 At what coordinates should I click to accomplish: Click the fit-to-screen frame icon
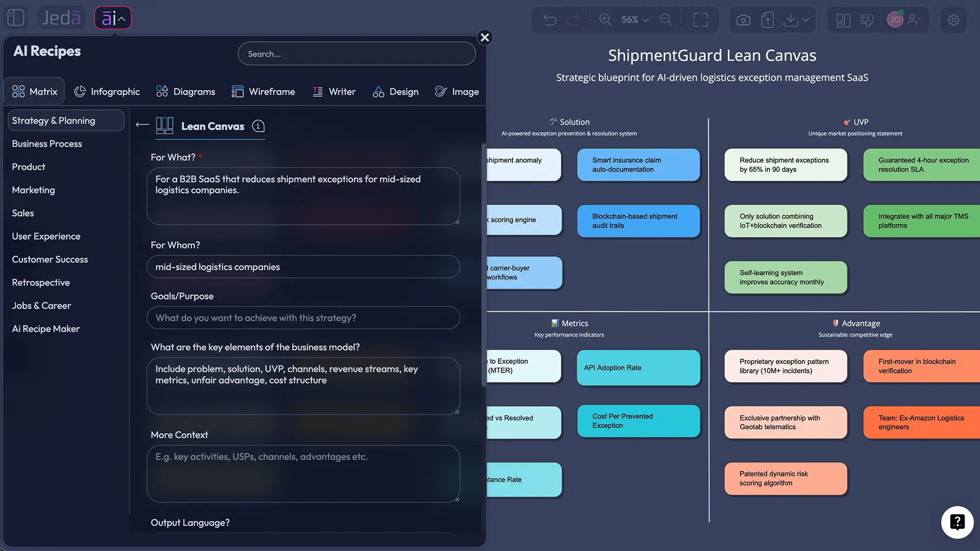tap(700, 19)
